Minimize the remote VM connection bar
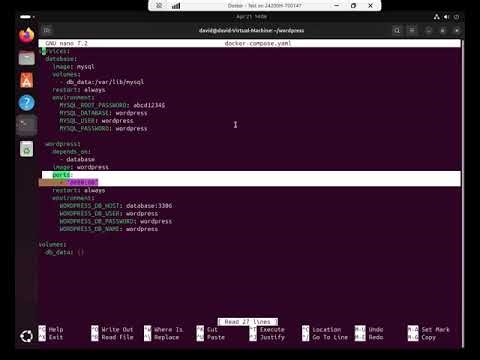This screenshot has height=360, width=480. point(337,6)
